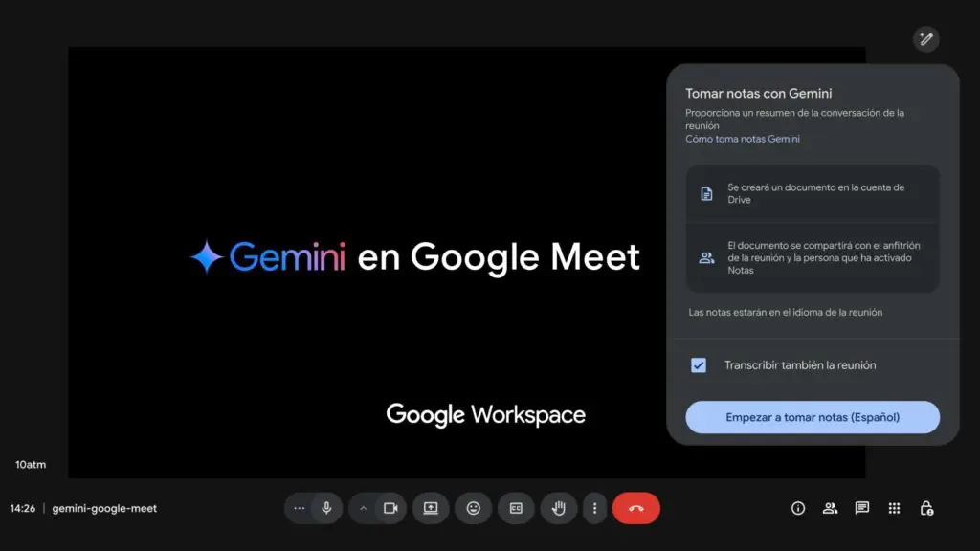Click the Gemini pencil sparkle icon
This screenshot has height=551, width=980.
point(925,38)
